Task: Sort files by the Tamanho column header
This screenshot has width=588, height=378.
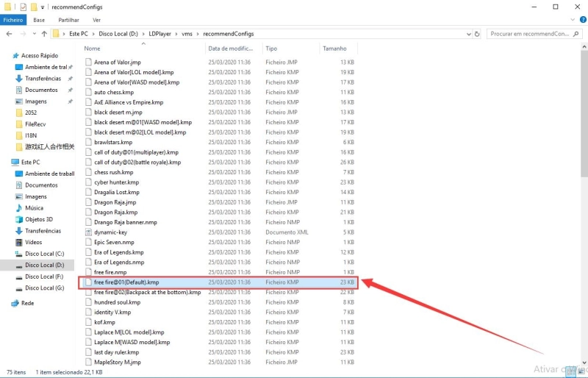Action: pos(334,49)
